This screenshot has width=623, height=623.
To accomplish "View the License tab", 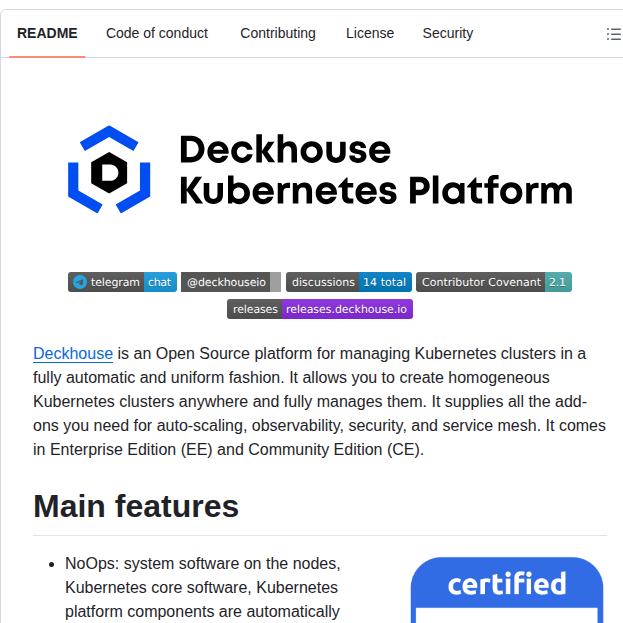I will [x=370, y=33].
